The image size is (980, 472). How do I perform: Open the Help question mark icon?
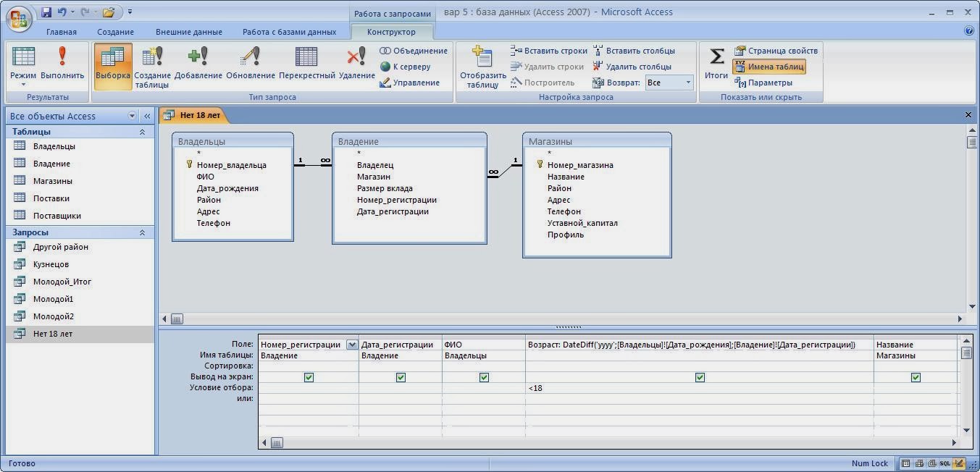pyautogui.click(x=969, y=31)
